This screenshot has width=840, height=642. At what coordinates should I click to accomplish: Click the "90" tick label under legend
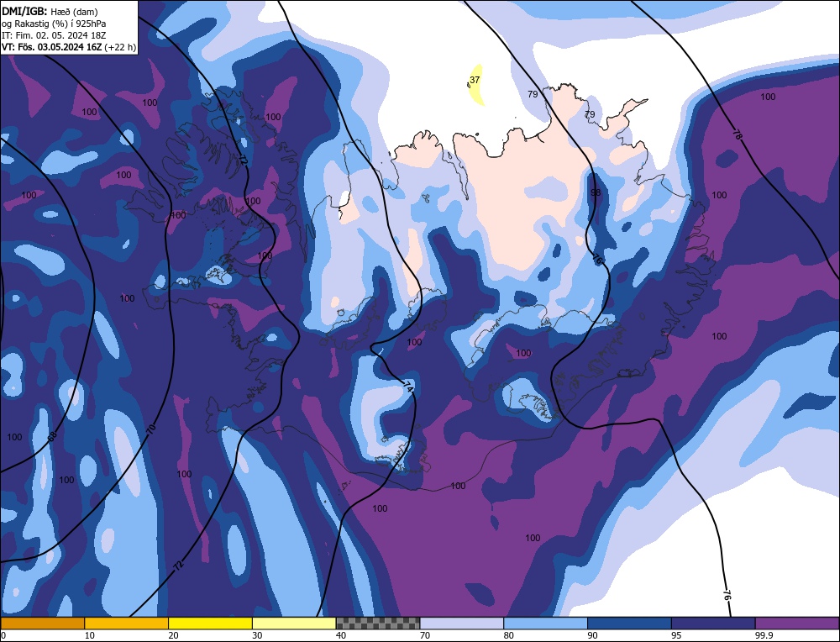[x=593, y=635]
